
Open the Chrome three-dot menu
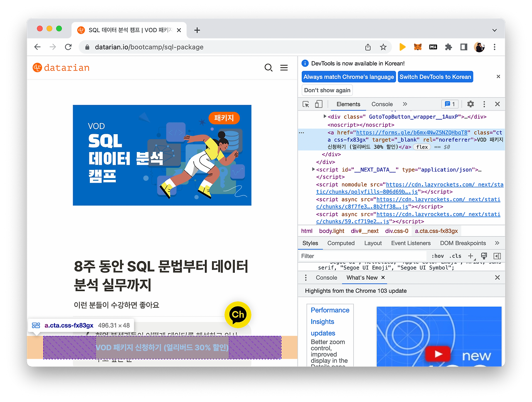(495, 47)
